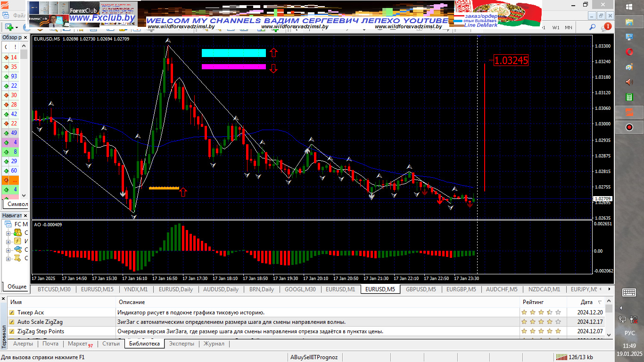
Task: Close the Навигатор panel
Action: point(25,215)
